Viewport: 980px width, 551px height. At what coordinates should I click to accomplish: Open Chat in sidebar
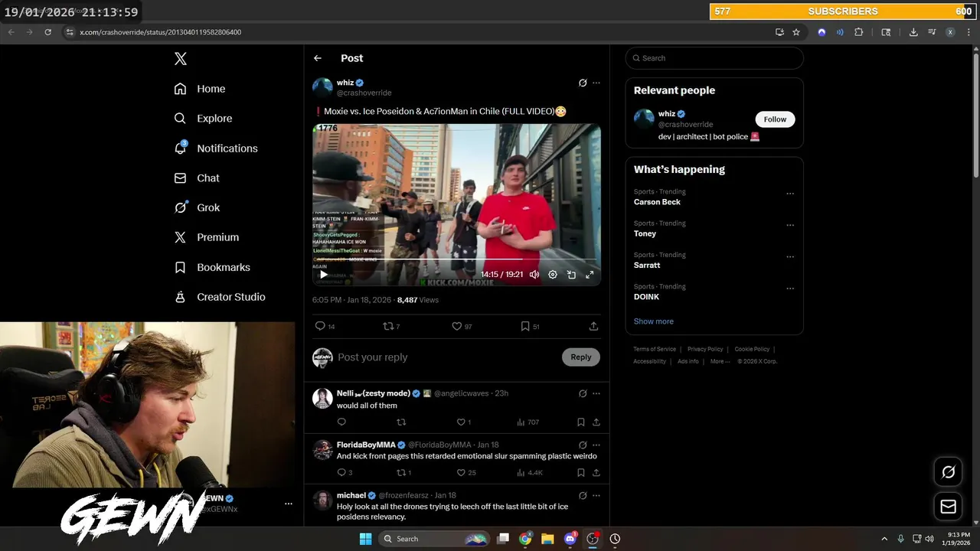coord(197,178)
